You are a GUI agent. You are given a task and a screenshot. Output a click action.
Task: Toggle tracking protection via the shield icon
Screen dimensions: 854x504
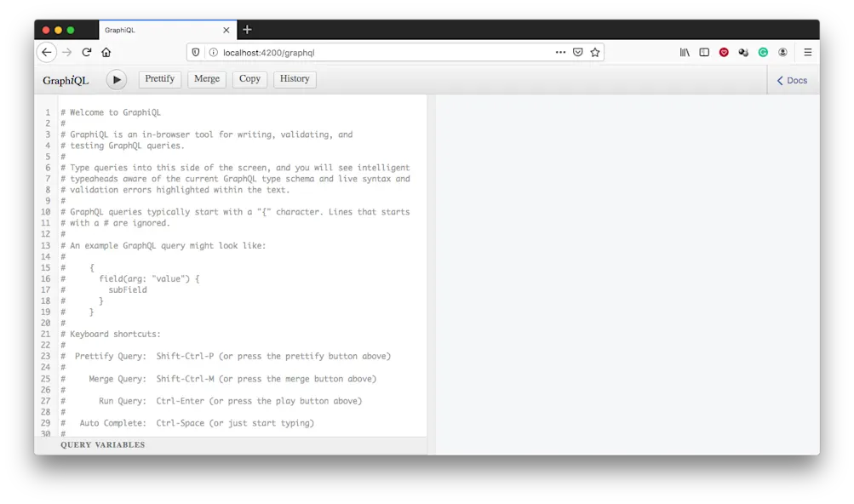[195, 52]
